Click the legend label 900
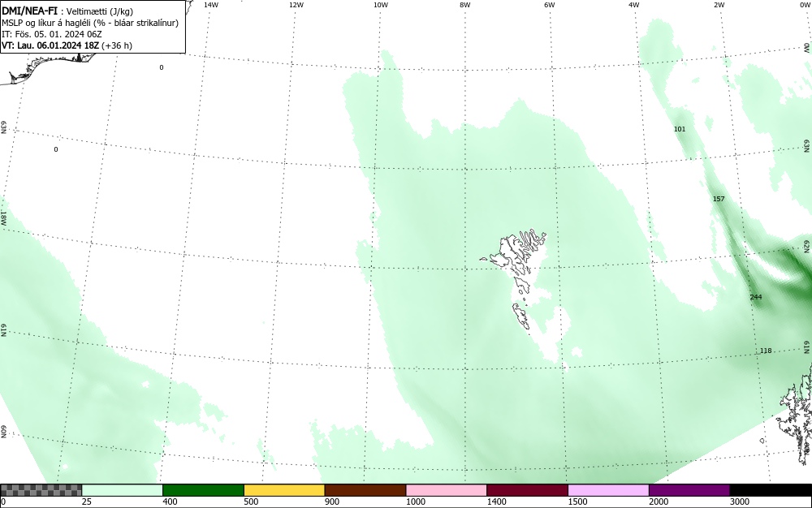 pos(332,502)
